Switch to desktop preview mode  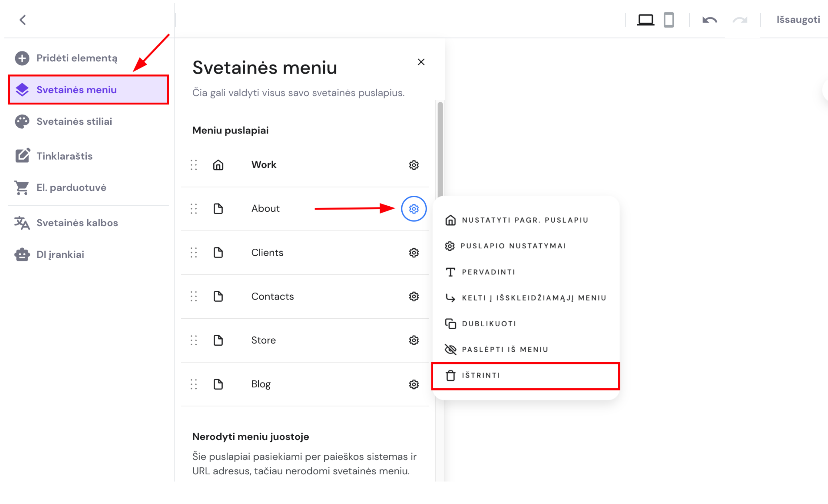click(x=645, y=20)
